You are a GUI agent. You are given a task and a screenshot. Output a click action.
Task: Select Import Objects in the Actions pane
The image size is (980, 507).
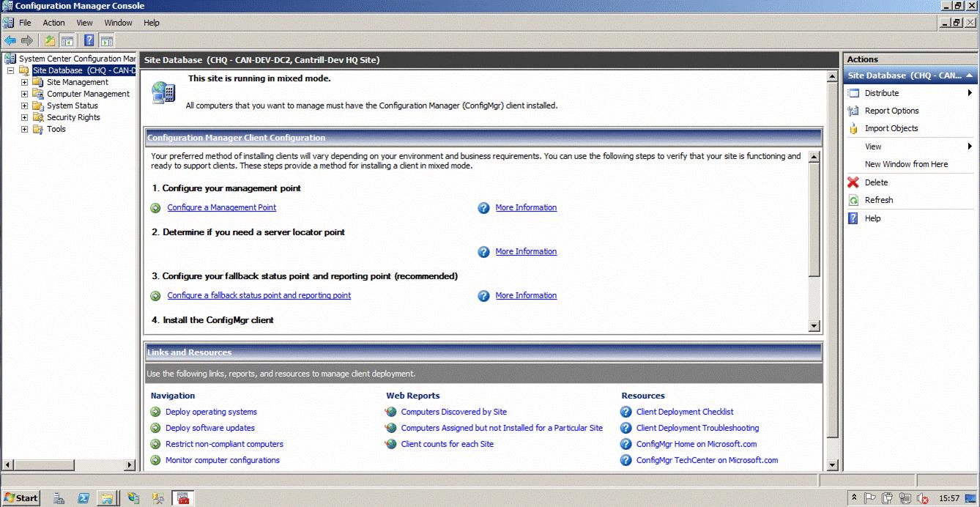pos(891,127)
